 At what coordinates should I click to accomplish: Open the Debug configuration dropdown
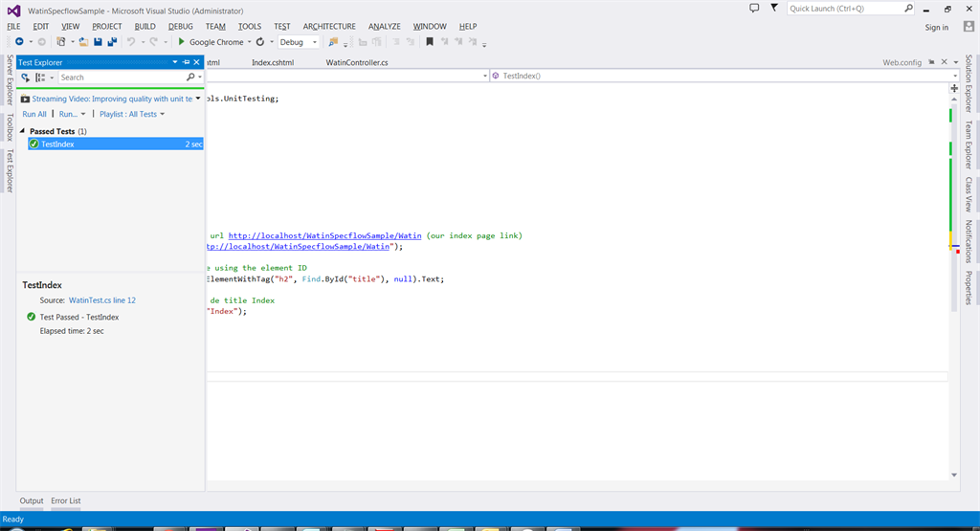[x=299, y=42]
